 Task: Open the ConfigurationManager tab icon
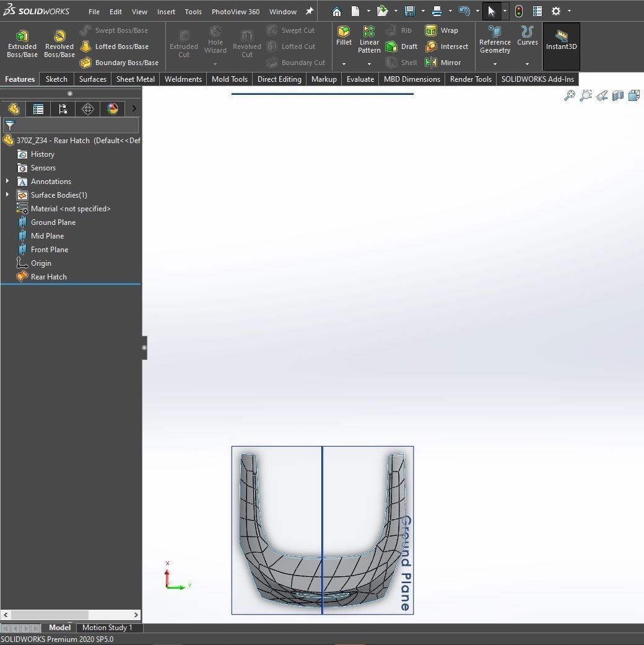[x=63, y=109]
